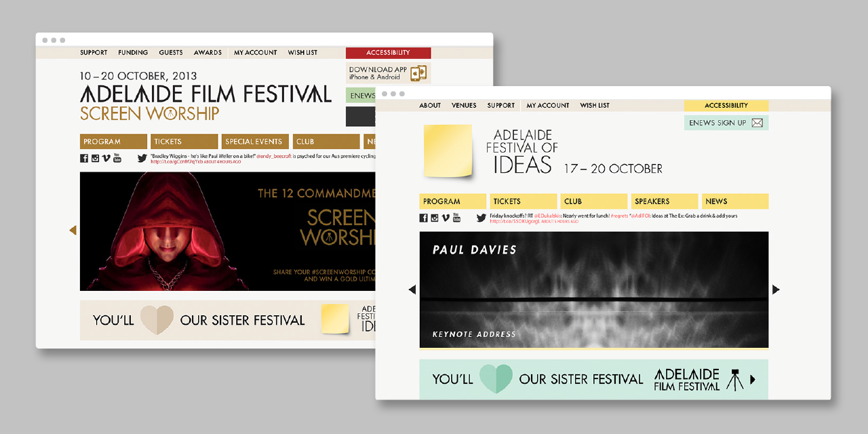The width and height of the screenshot is (868, 434).
Task: Open Support in Festival of Ideas menu
Action: click(501, 105)
